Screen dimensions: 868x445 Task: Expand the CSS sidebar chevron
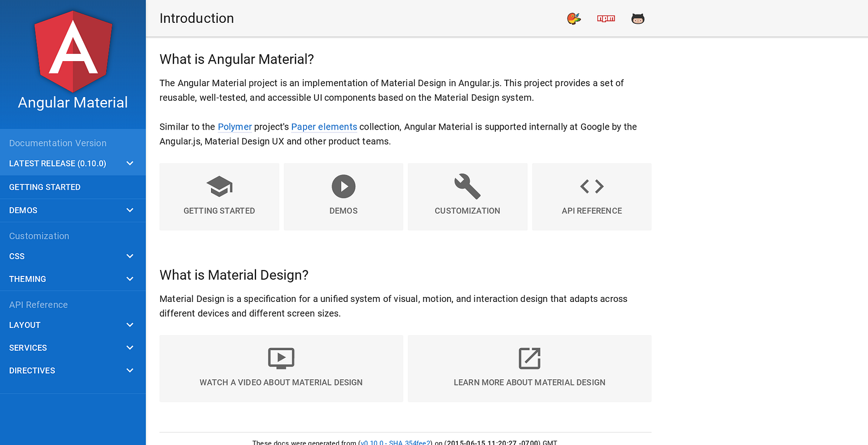pyautogui.click(x=130, y=256)
